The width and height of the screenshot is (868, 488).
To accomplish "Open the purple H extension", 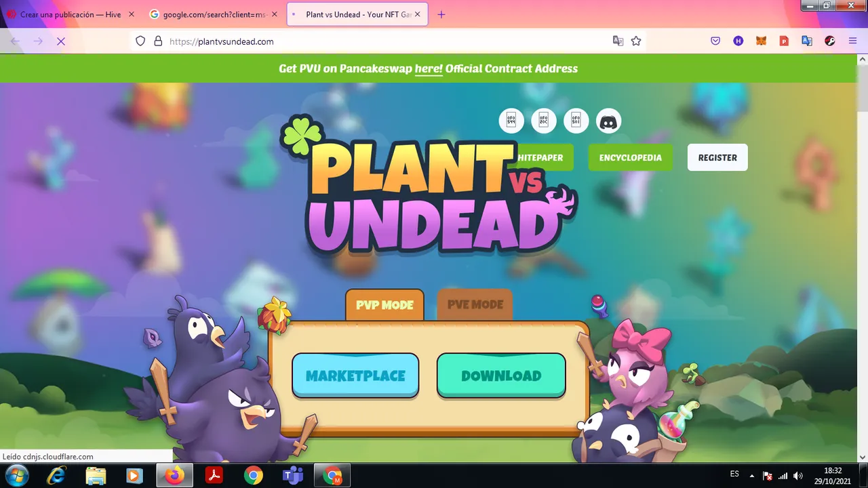I will click(738, 41).
